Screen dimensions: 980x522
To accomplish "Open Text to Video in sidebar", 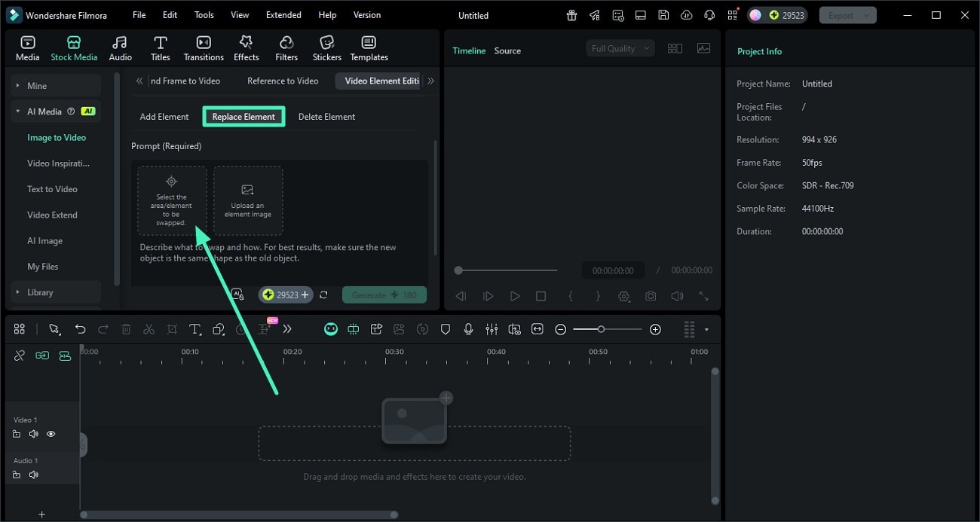I will 52,189.
